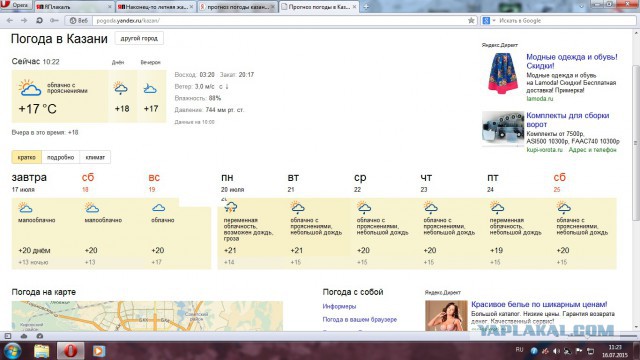Screen dimensions: 640x360
Task: Bookmark page with the star icon
Action: 471,20
